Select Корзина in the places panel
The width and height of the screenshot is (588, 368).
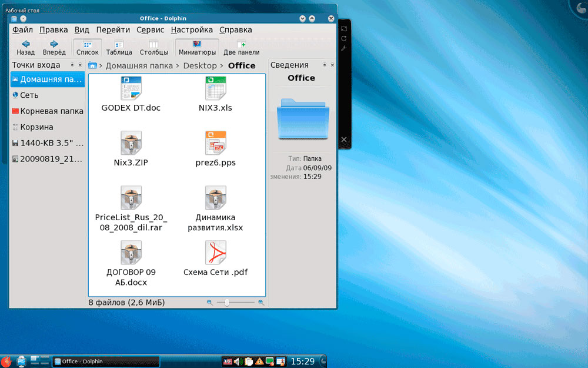(36, 127)
